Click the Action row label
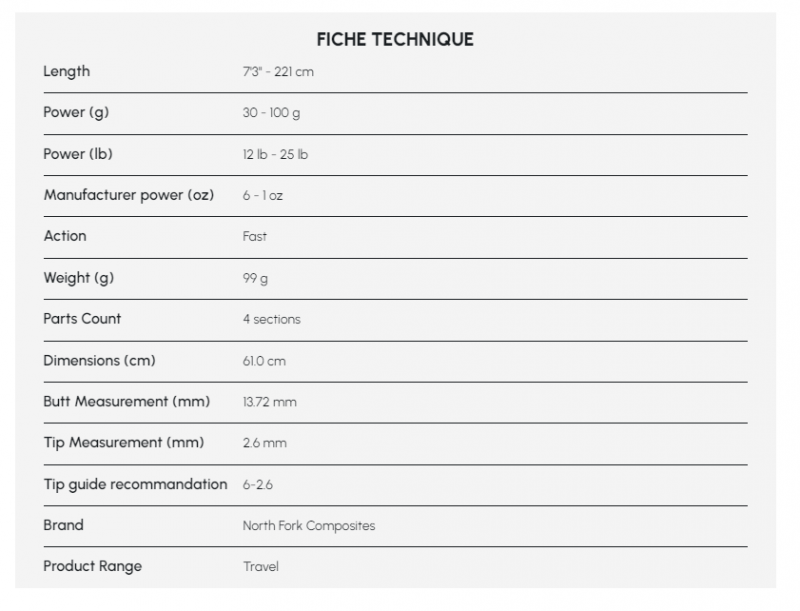Viewport: 800px width, 611px height. [65, 236]
